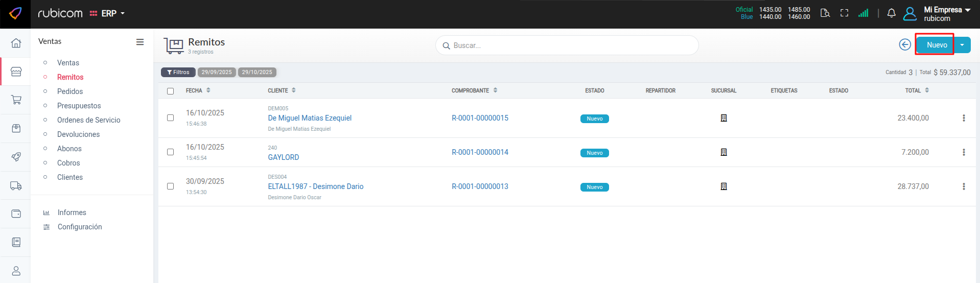
Task: Open the delivery truck sidebar icon
Action: pyautogui.click(x=16, y=186)
